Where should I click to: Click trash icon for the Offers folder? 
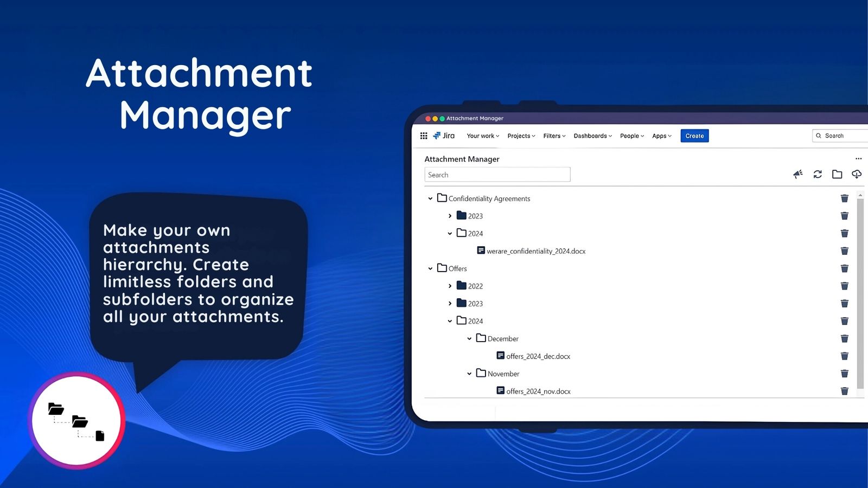click(845, 268)
